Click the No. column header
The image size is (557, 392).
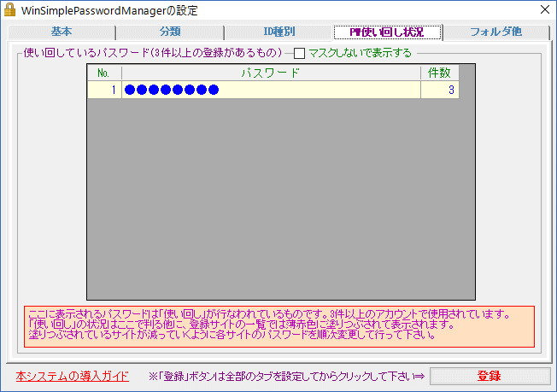(x=104, y=73)
